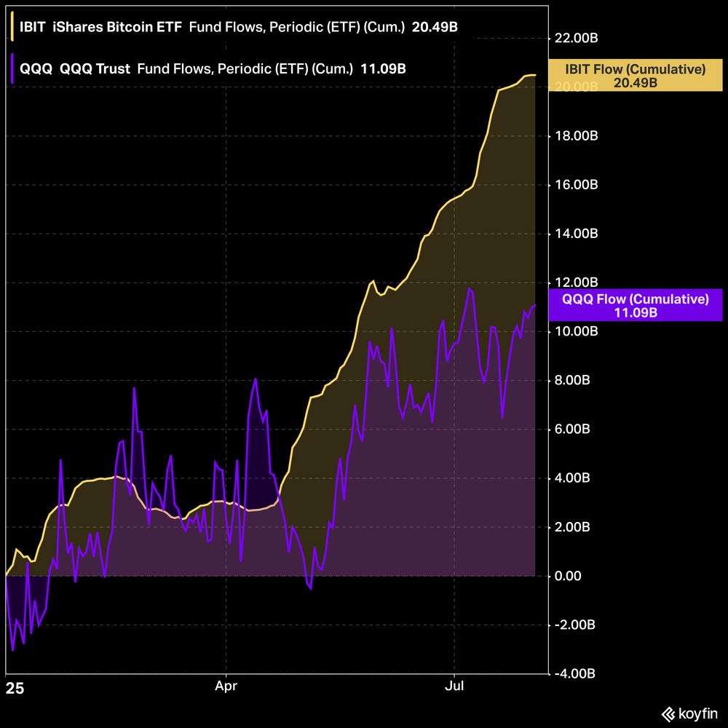Click the 12.00B y-axis label
728x728 pixels.
point(576,282)
